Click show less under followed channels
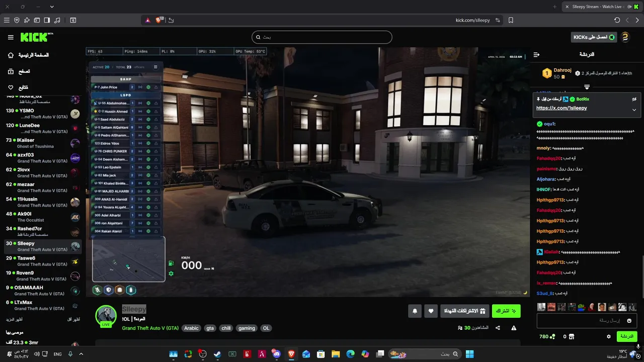Image resolution: width=644 pixels, height=362 pixels. coord(73,320)
